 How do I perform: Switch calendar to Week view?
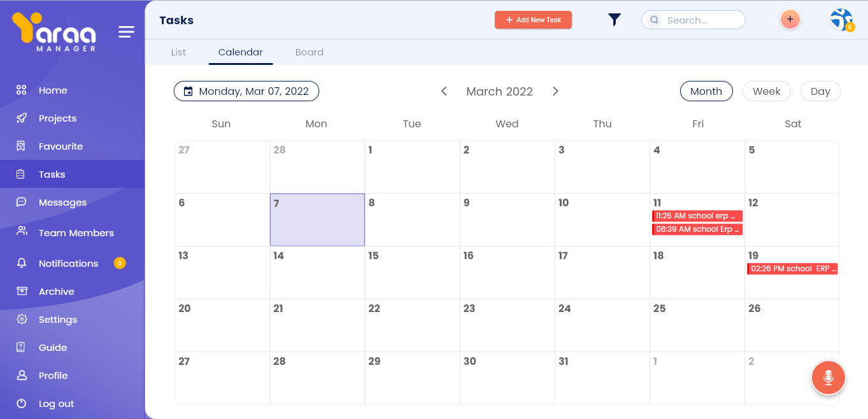click(766, 91)
